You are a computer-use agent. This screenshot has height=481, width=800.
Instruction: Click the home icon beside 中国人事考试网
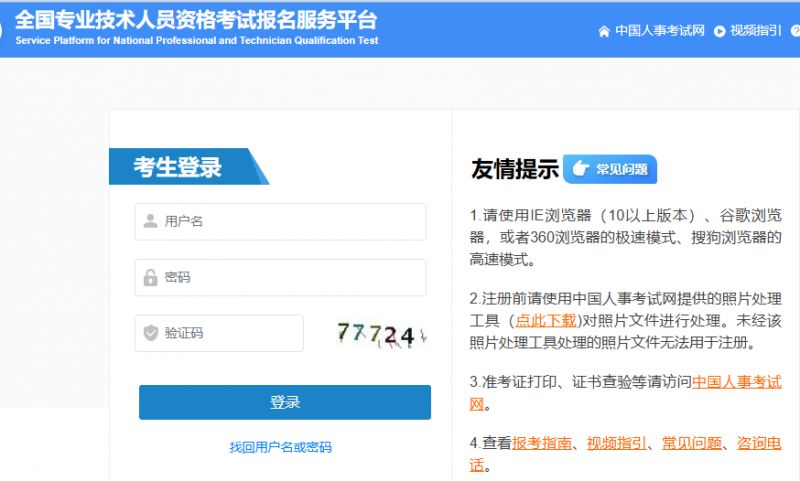604,32
